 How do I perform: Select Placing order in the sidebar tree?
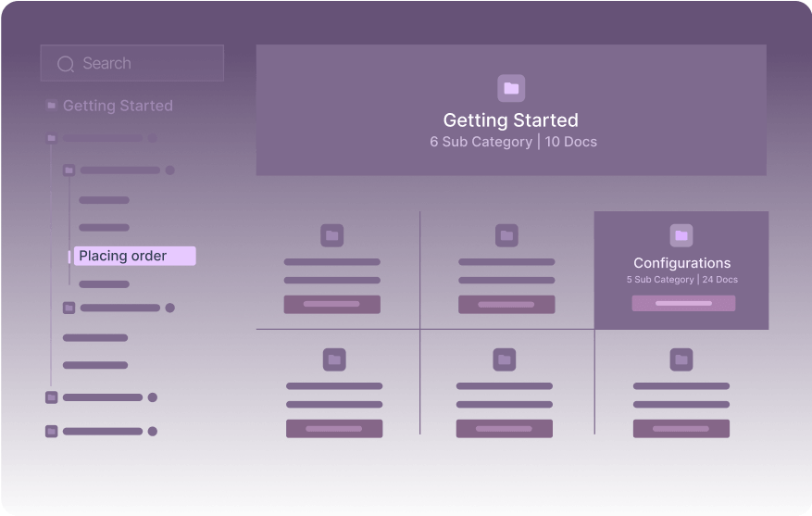pos(134,256)
